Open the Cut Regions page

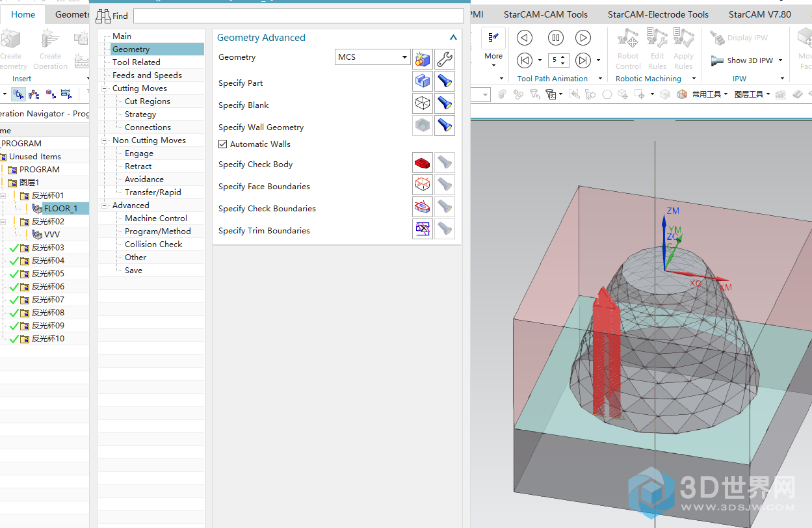click(148, 101)
